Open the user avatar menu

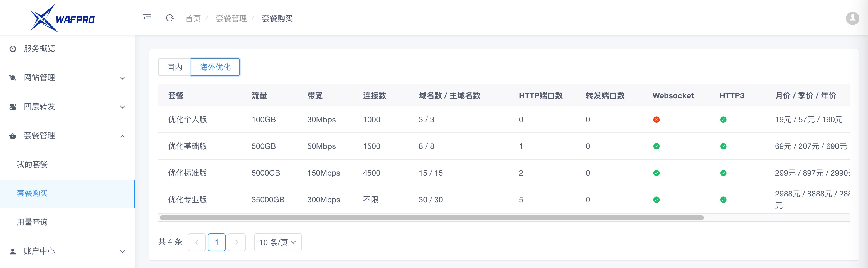(852, 18)
